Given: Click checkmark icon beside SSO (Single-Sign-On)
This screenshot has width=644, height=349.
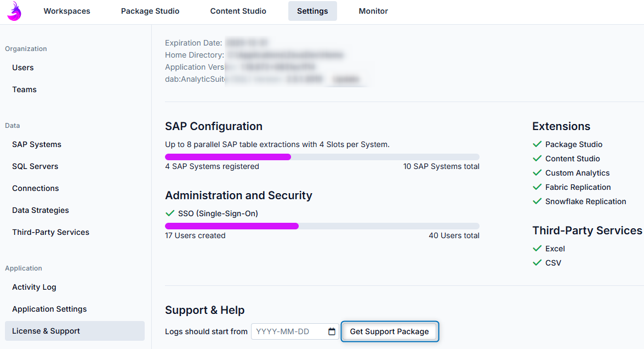Looking at the screenshot, I should (170, 213).
